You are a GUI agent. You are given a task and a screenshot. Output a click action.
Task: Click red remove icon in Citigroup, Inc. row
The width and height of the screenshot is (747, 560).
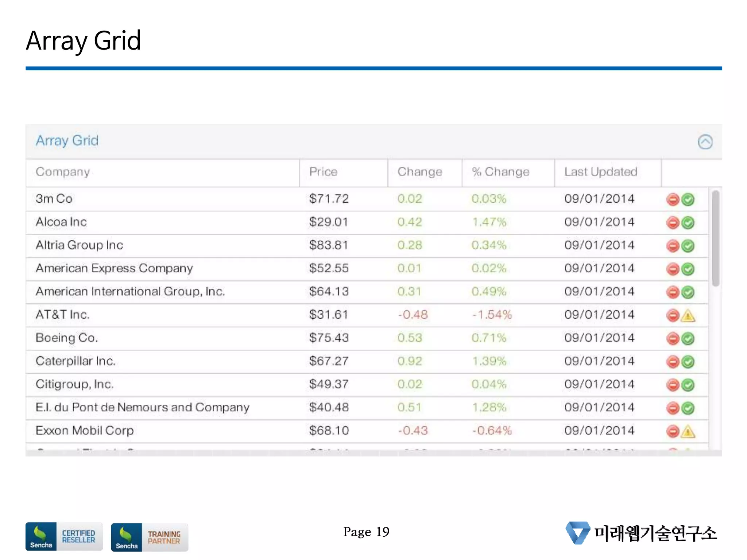tap(672, 385)
